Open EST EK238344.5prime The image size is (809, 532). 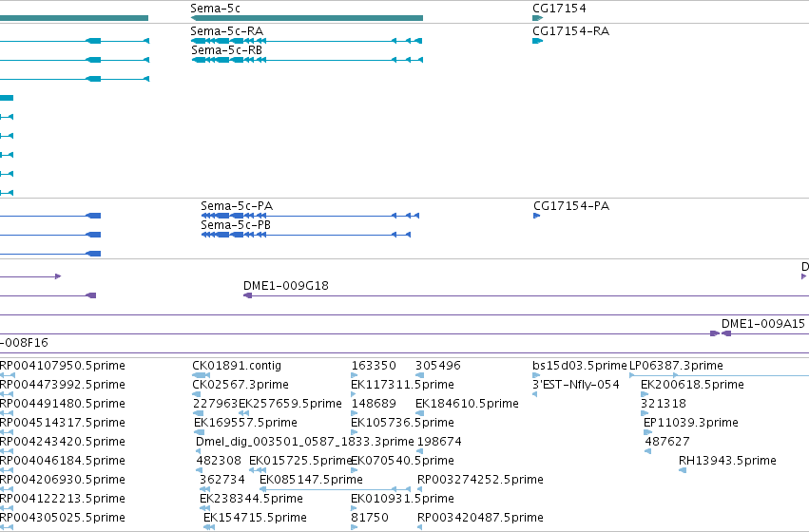click(x=251, y=499)
